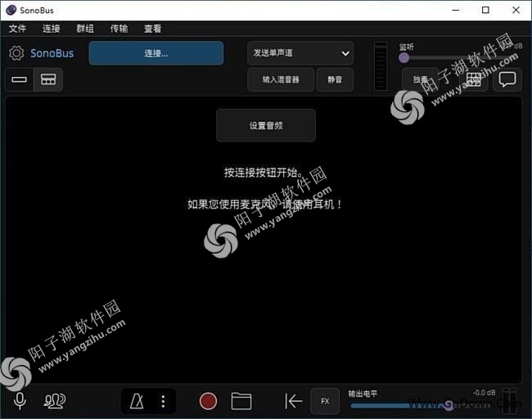532x419 pixels.
Task: Click the blue 连接... connect button
Action: tap(156, 53)
